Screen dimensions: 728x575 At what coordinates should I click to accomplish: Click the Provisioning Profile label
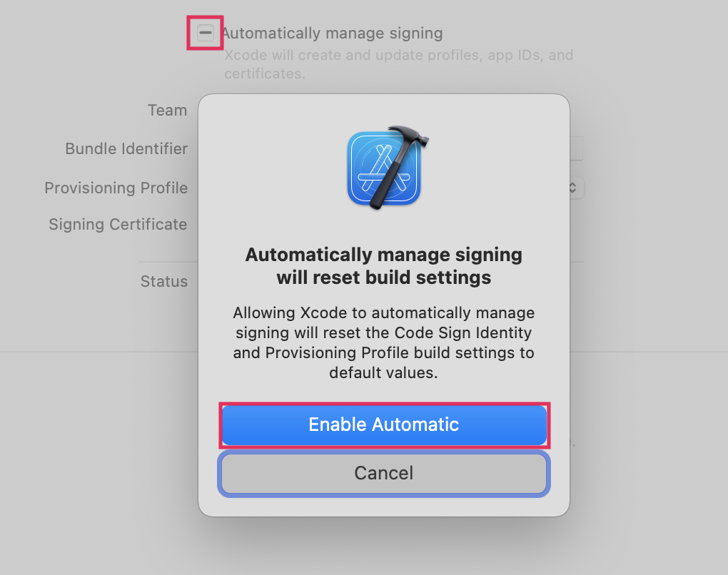click(116, 188)
